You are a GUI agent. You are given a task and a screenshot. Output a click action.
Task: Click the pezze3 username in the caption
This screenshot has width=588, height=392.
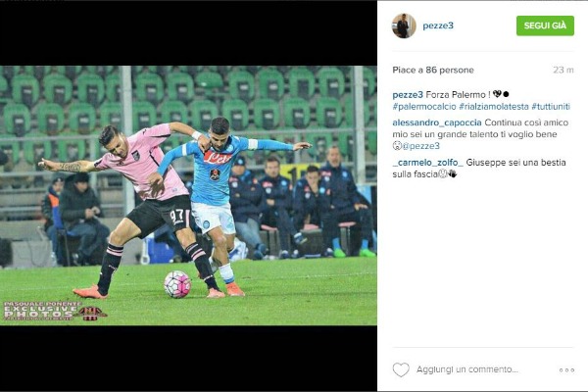[408, 94]
